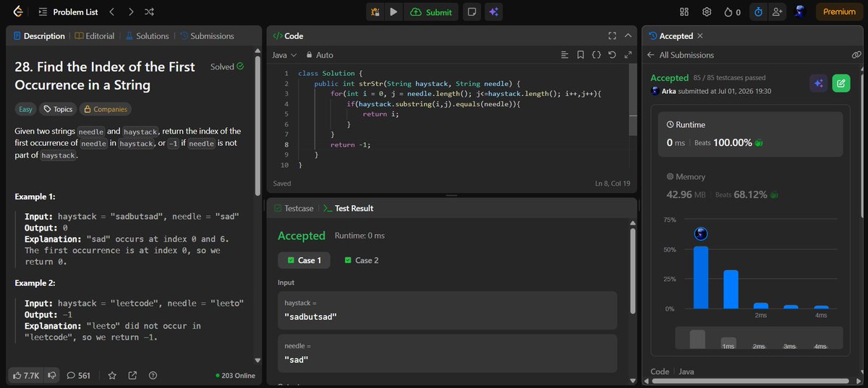Click the haystack input value box
Screen dimensions: 868x388
click(447, 310)
